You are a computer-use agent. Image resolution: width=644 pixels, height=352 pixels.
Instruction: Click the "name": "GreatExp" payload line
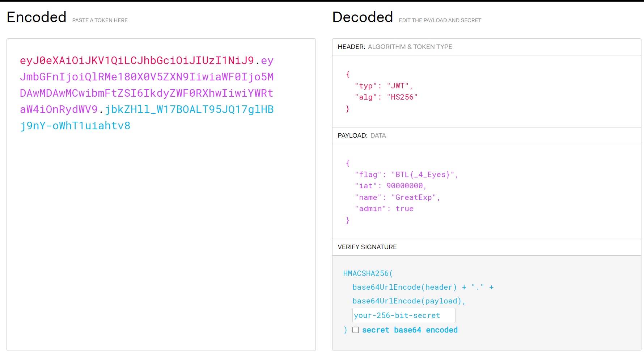pyautogui.click(x=398, y=197)
